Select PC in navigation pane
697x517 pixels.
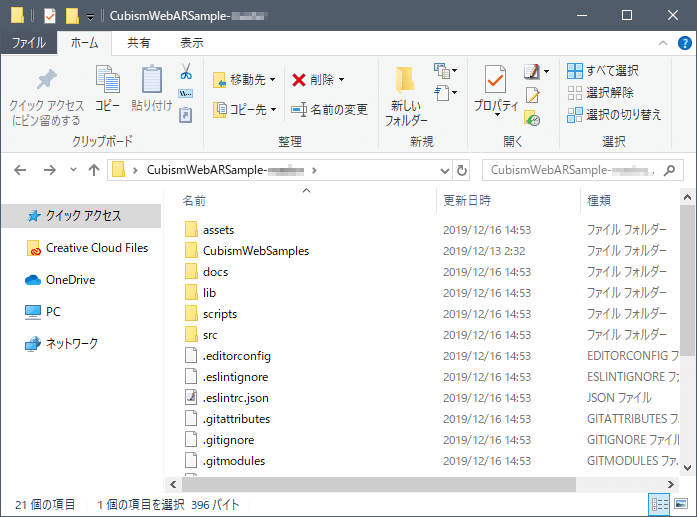[x=43, y=312]
